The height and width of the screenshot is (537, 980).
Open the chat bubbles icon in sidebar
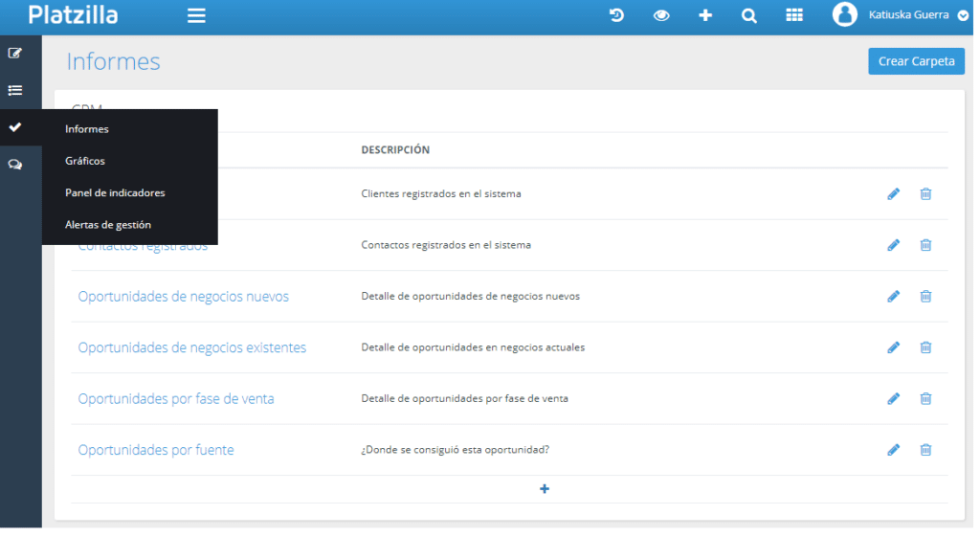[15, 165]
